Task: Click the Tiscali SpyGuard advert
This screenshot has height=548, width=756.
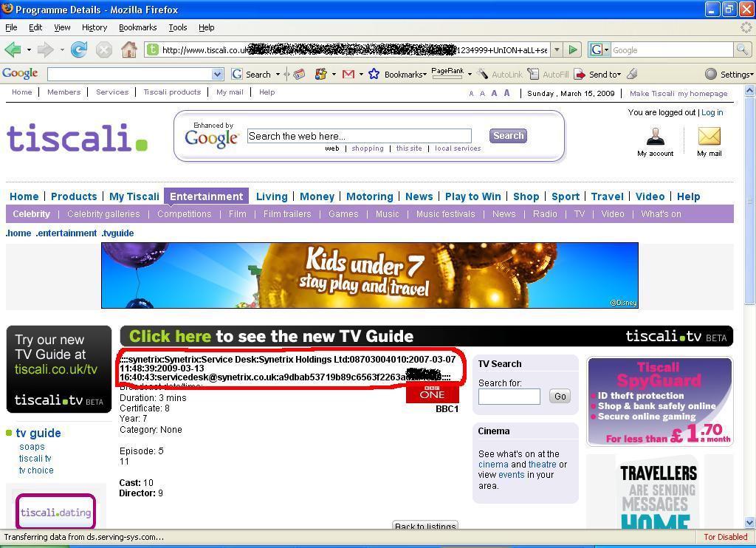Action: point(659,403)
